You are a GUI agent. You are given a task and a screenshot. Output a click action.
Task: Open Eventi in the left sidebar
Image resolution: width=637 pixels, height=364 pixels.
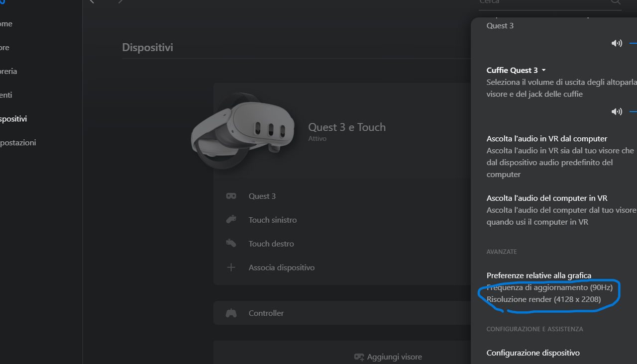point(6,95)
